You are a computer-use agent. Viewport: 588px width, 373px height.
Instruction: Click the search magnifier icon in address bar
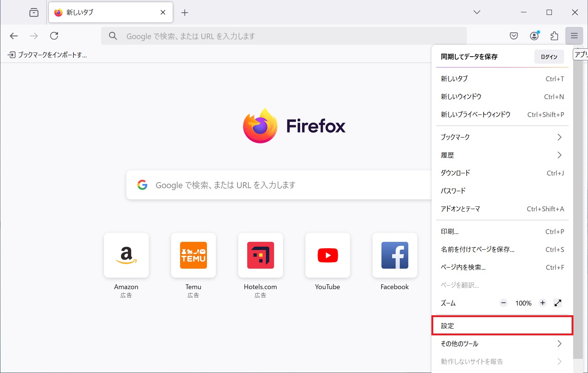pos(113,36)
